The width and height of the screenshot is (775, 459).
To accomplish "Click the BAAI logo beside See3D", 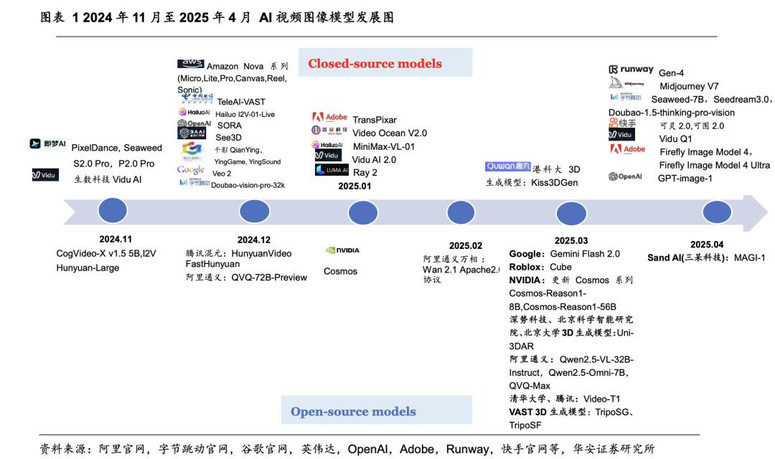I will pyautogui.click(x=191, y=133).
